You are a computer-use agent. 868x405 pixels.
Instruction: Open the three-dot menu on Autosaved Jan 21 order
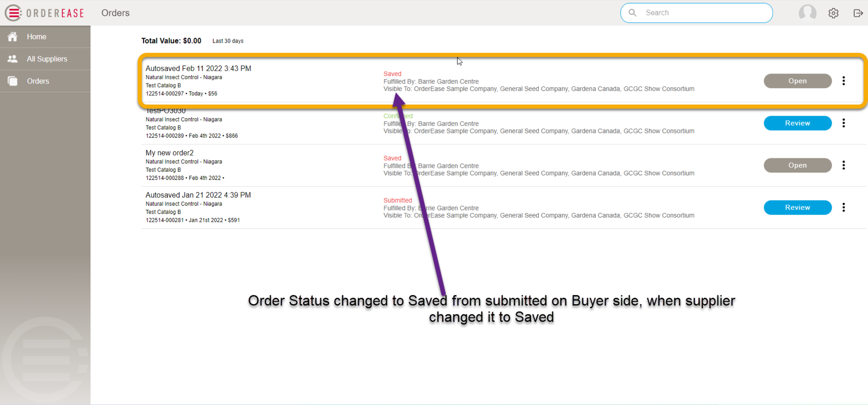pyautogui.click(x=844, y=207)
